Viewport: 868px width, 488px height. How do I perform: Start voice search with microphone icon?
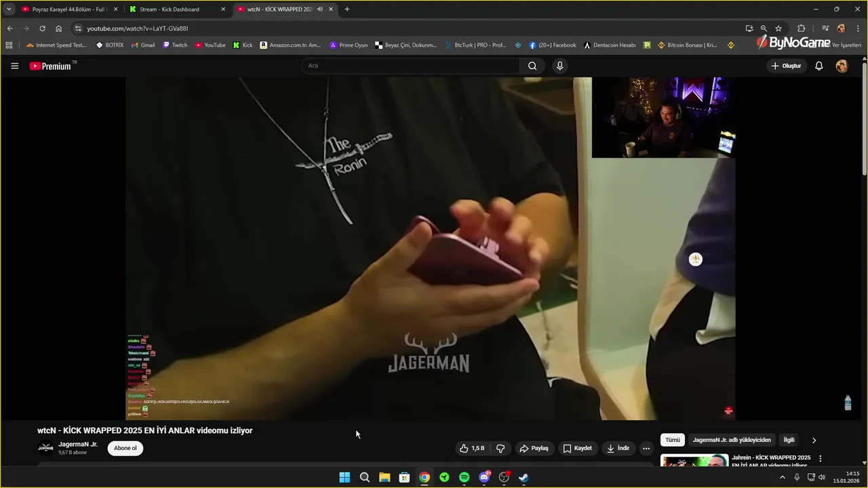[559, 66]
